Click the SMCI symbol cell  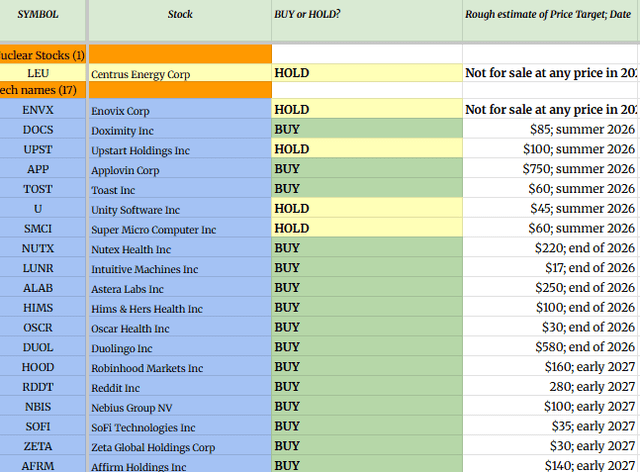42,228
